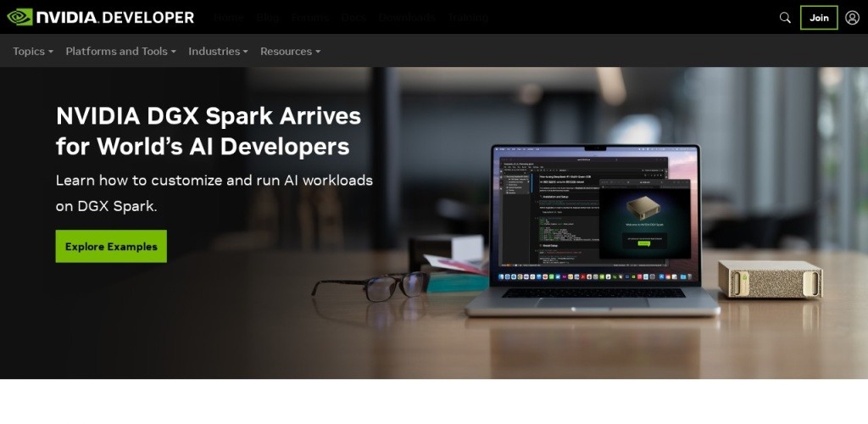The width and height of the screenshot is (868, 424).
Task: Click the NVIDIA DGX Spark Arrives headline
Action: (x=209, y=131)
